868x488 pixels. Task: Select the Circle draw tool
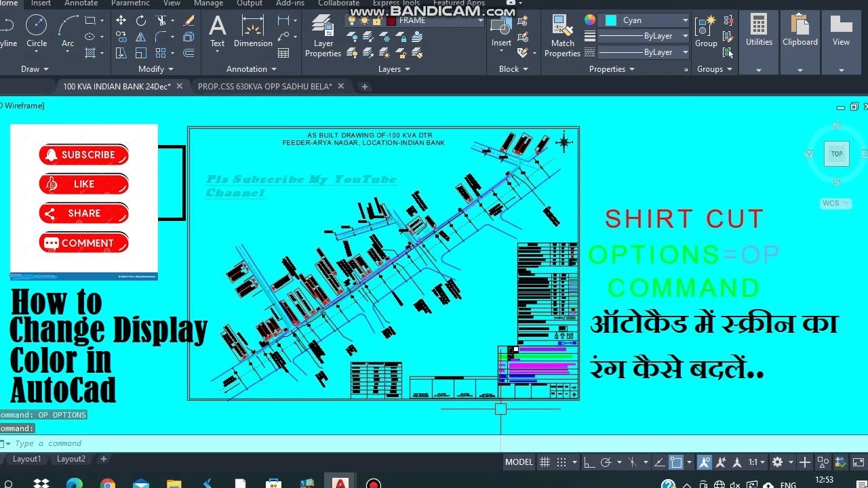click(37, 30)
